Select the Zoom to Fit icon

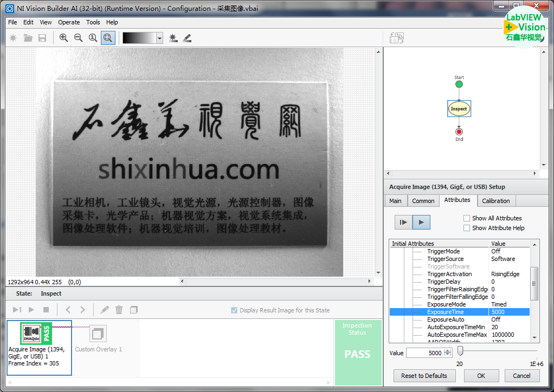point(108,38)
